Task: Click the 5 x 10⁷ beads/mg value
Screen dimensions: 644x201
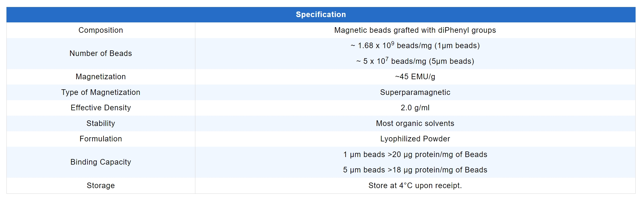Action: (415, 61)
